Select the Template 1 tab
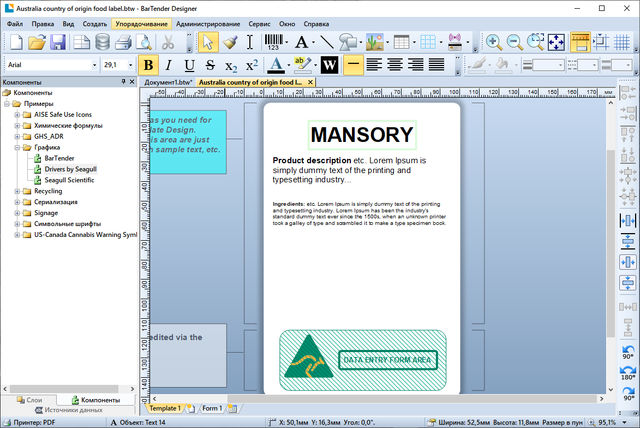This screenshot has height=428, width=640. [x=164, y=408]
